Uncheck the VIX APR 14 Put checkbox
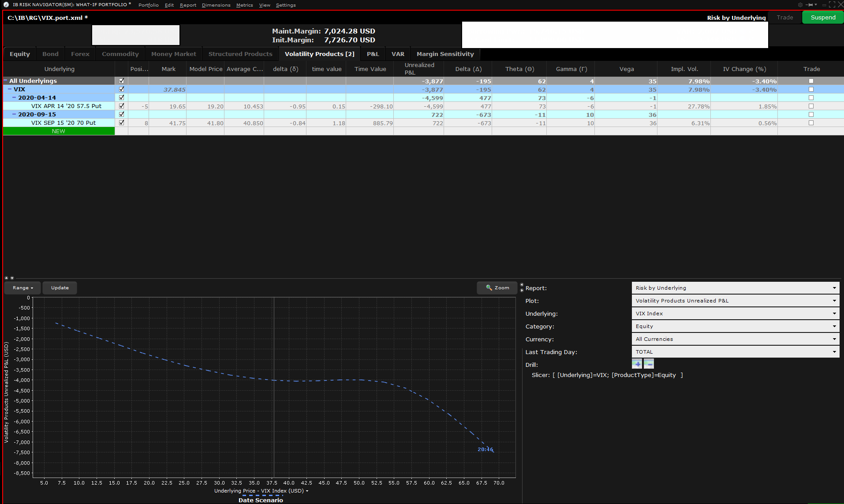Image resolution: width=844 pixels, height=504 pixels. (x=122, y=106)
